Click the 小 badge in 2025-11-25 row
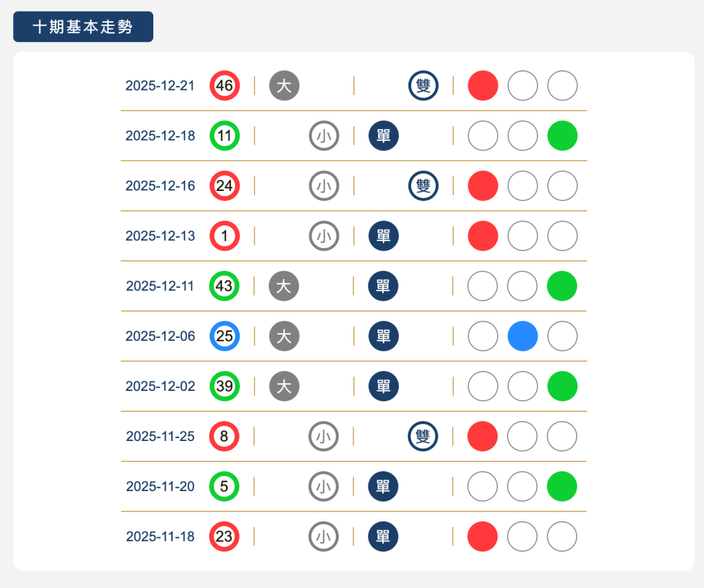The height and width of the screenshot is (588, 704). tap(324, 436)
